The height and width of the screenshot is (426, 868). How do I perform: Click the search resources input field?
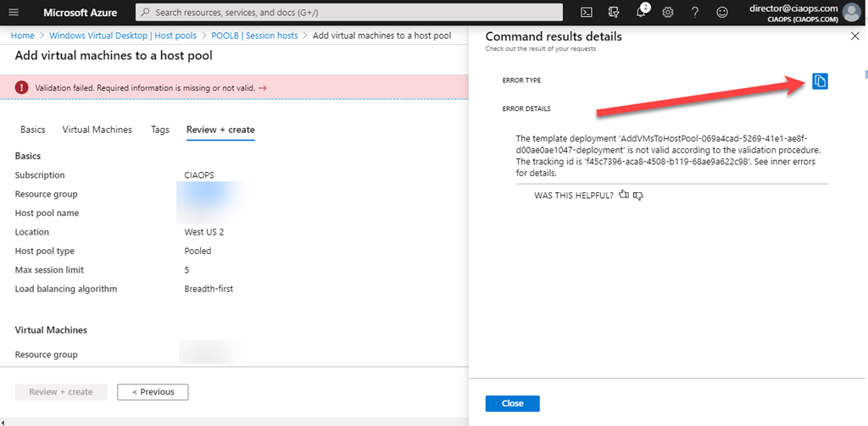click(356, 13)
